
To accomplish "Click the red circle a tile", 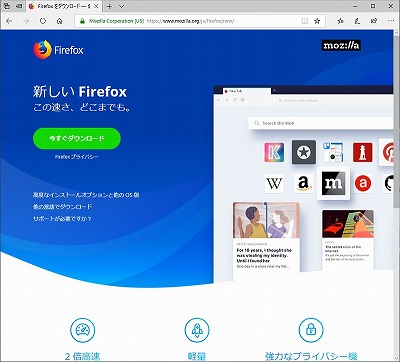I will click(x=363, y=183).
